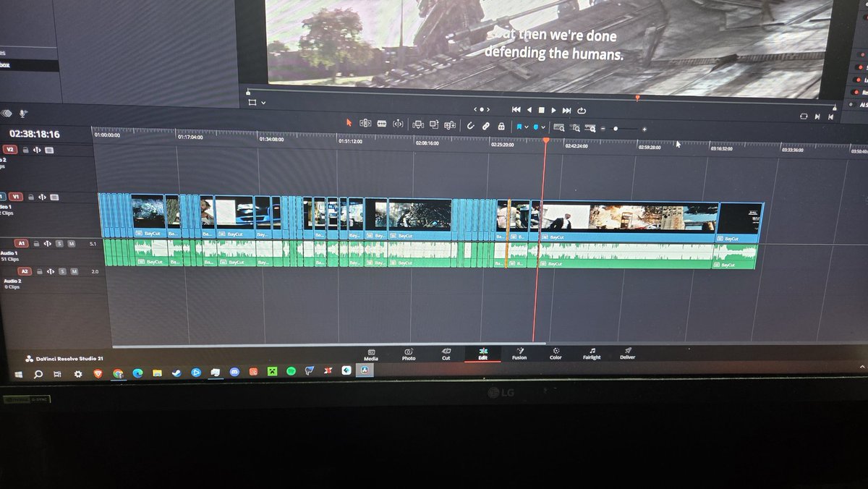Image resolution: width=868 pixels, height=489 pixels.
Task: Mute the Audio 1 track
Action: pos(71,244)
